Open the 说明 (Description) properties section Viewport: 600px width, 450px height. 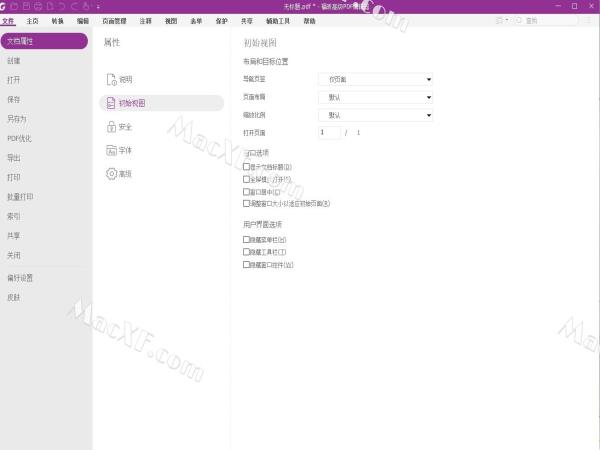(x=124, y=80)
